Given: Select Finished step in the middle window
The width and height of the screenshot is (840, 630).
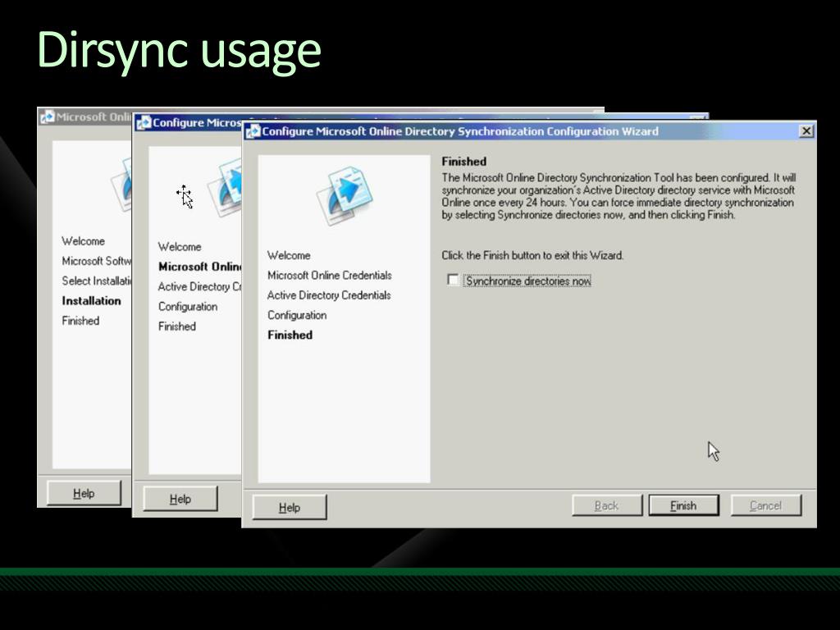Looking at the screenshot, I should [x=177, y=326].
